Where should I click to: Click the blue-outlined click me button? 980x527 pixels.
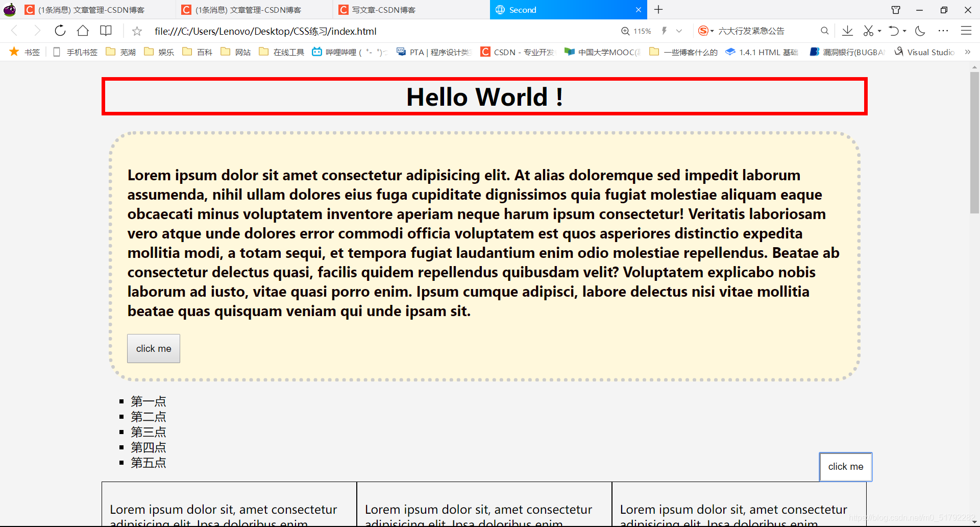[846, 467]
